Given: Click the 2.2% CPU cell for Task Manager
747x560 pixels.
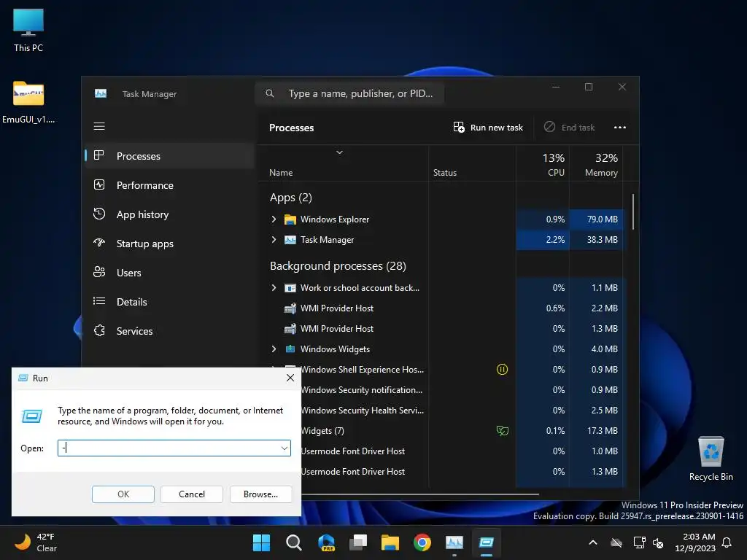Looking at the screenshot, I should tap(543, 239).
